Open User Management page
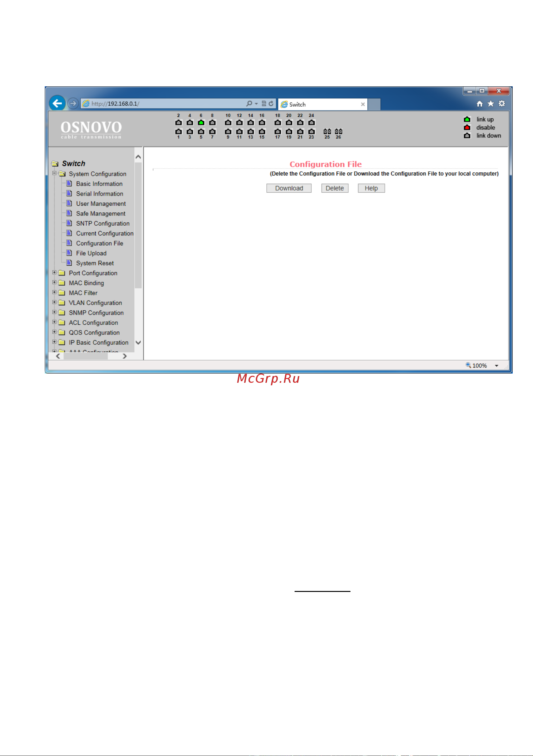Screen dimensions: 533x756 tap(101, 203)
